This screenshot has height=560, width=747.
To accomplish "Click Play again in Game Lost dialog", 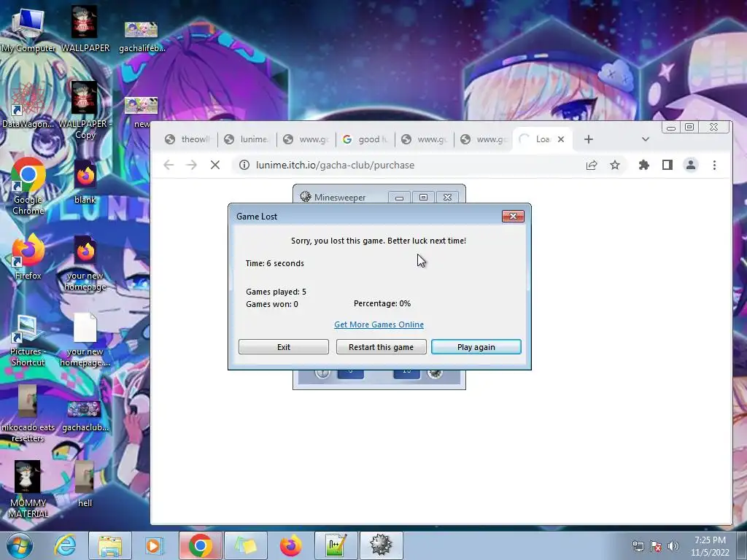I will 476,346.
